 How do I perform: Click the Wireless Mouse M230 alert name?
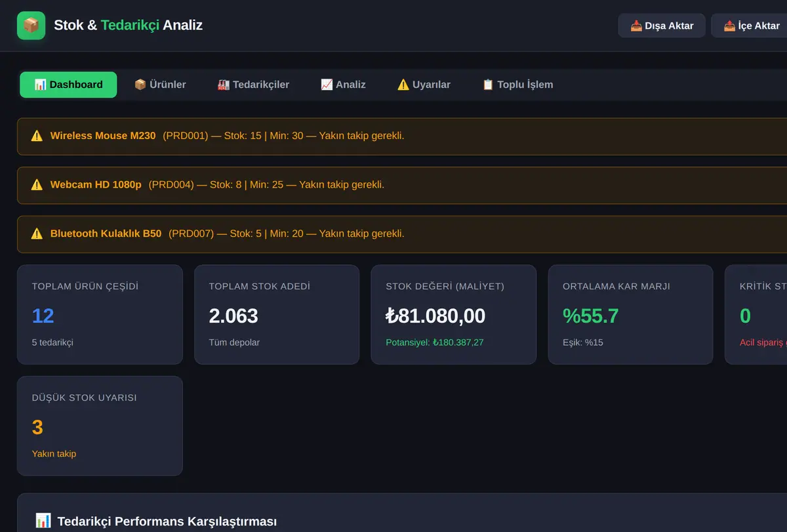pos(103,136)
